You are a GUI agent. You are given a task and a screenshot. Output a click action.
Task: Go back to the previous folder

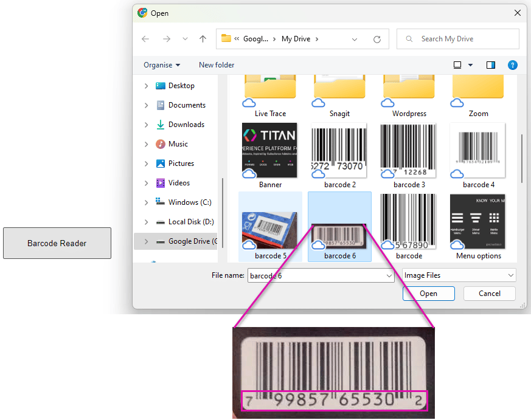coord(145,38)
